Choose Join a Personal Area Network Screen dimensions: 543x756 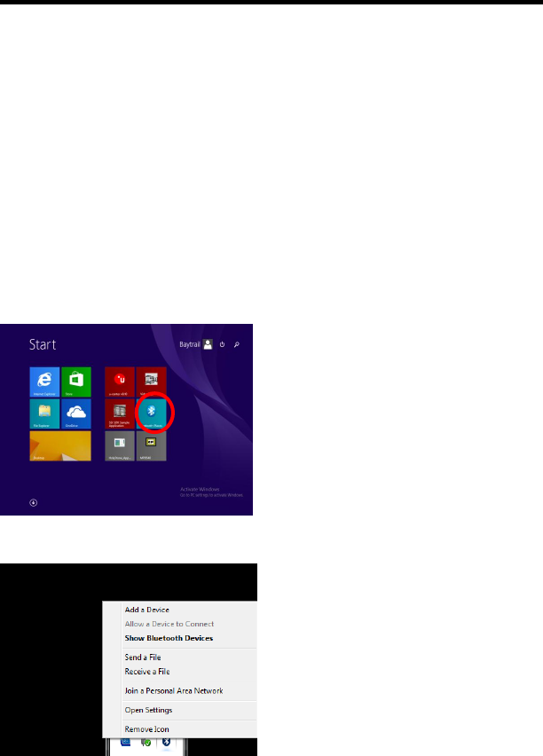click(x=174, y=691)
